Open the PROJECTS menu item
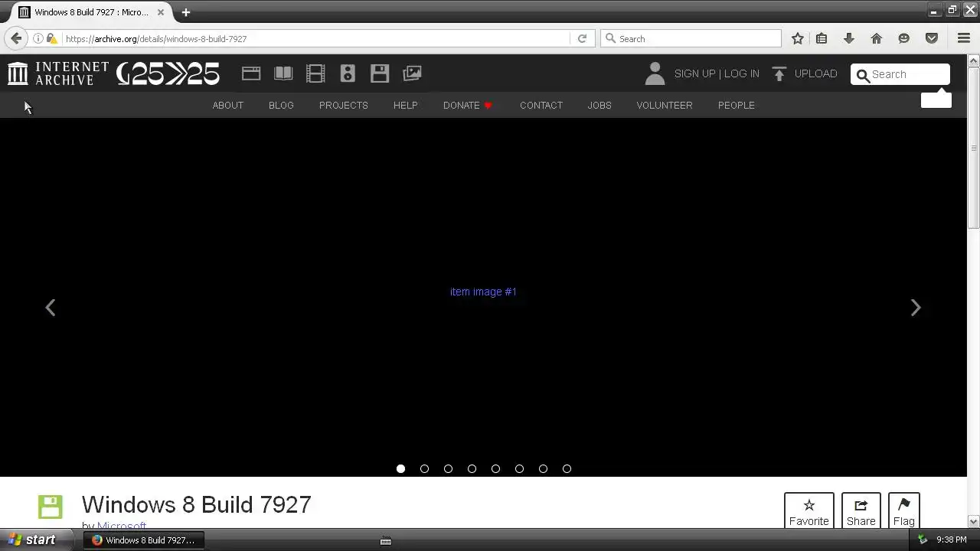Screen dimensions: 980x551 (x=344, y=105)
